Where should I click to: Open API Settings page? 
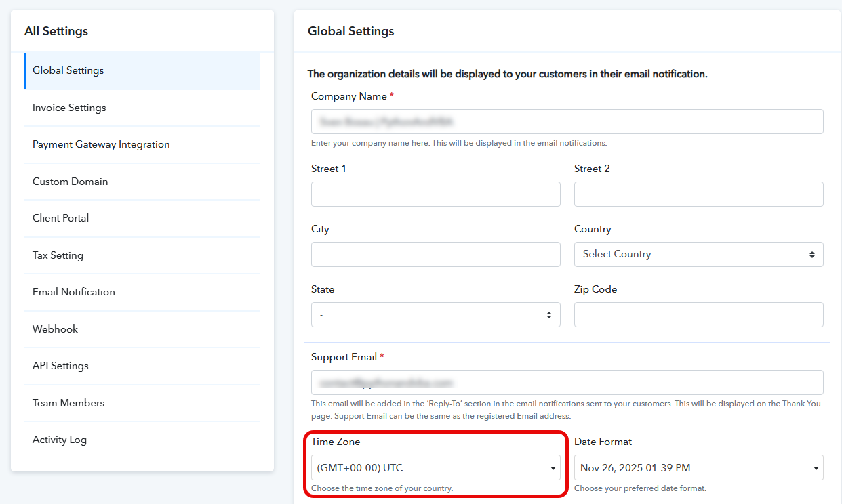pos(61,366)
